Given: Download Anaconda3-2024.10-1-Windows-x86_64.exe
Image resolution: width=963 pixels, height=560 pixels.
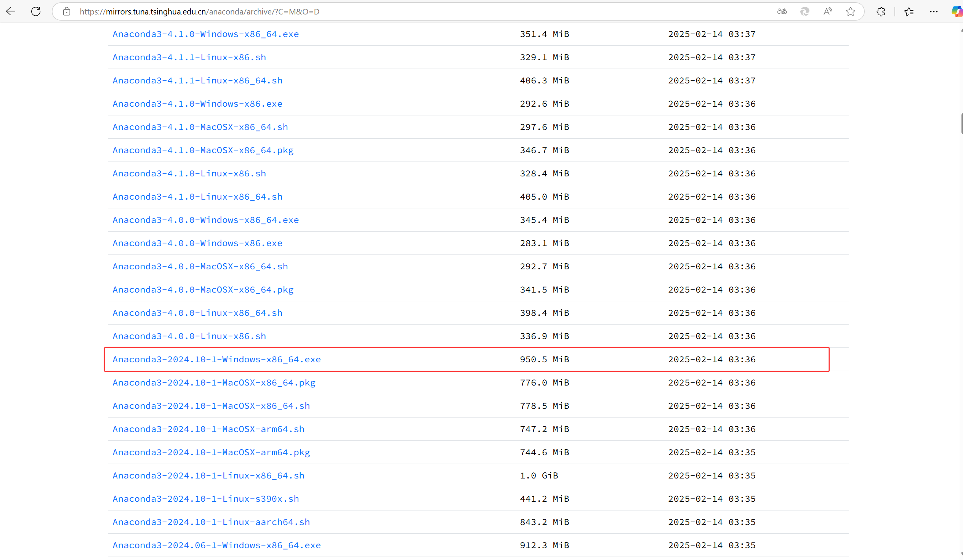Looking at the screenshot, I should click(x=216, y=360).
